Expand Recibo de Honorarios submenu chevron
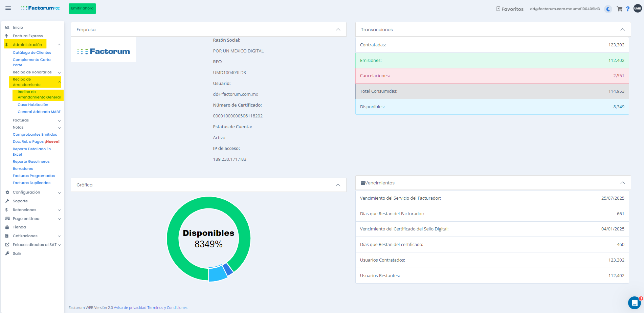The height and width of the screenshot is (313, 644). [59, 72]
